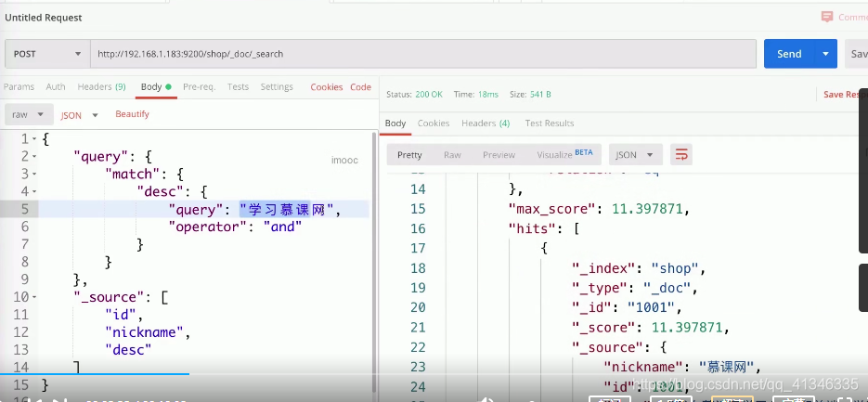Open the JSON format dropdown in request

pos(79,115)
